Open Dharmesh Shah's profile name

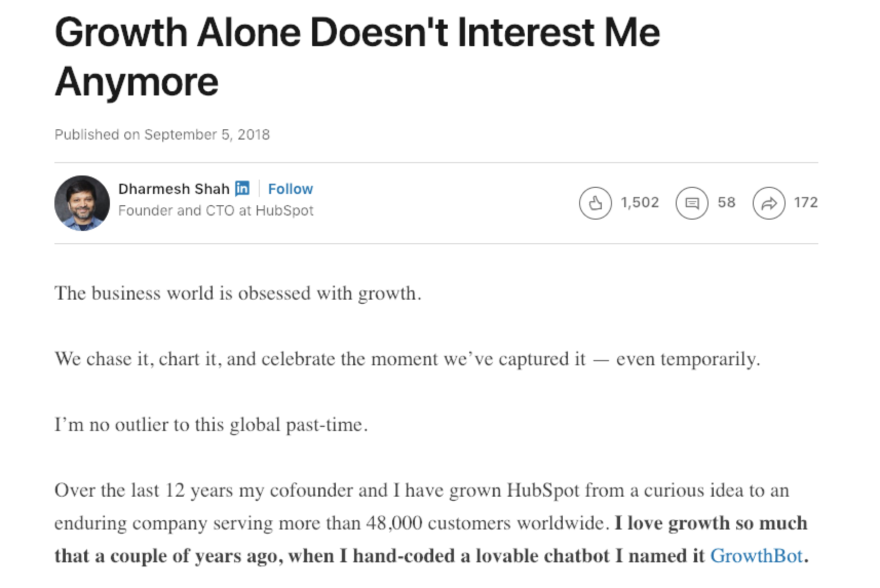coord(174,189)
